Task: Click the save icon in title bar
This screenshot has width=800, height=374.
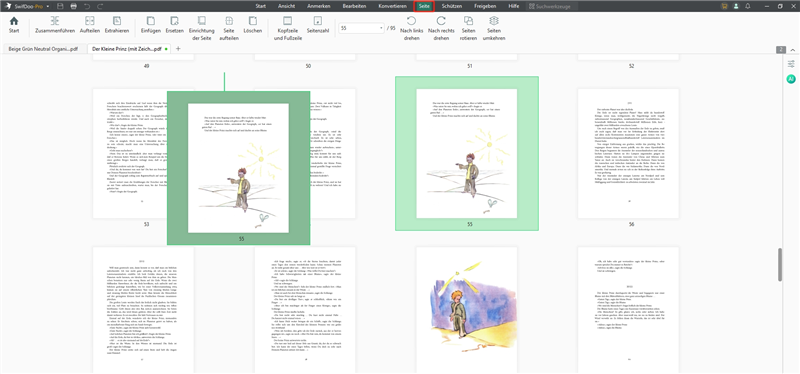Action: pyautogui.click(x=61, y=6)
